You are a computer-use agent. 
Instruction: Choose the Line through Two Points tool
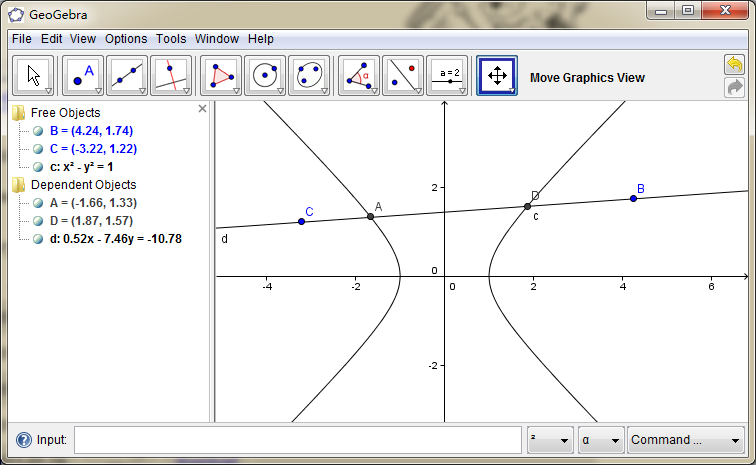tap(127, 76)
